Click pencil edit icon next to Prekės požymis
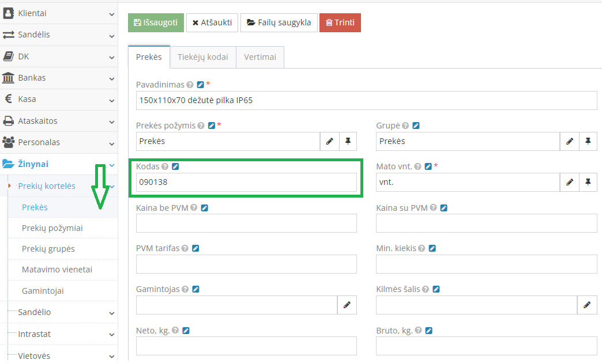Viewport: 602px width, 364px height. coord(329,141)
